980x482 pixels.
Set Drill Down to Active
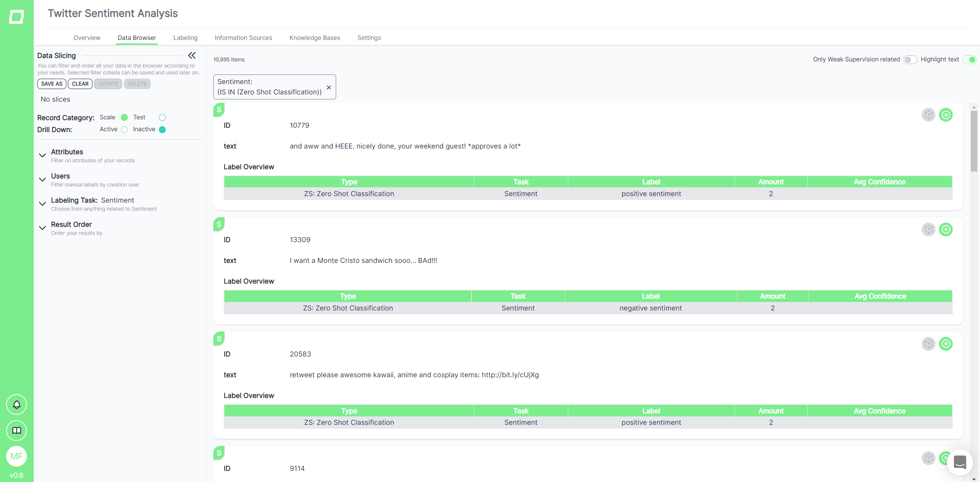pos(124,130)
